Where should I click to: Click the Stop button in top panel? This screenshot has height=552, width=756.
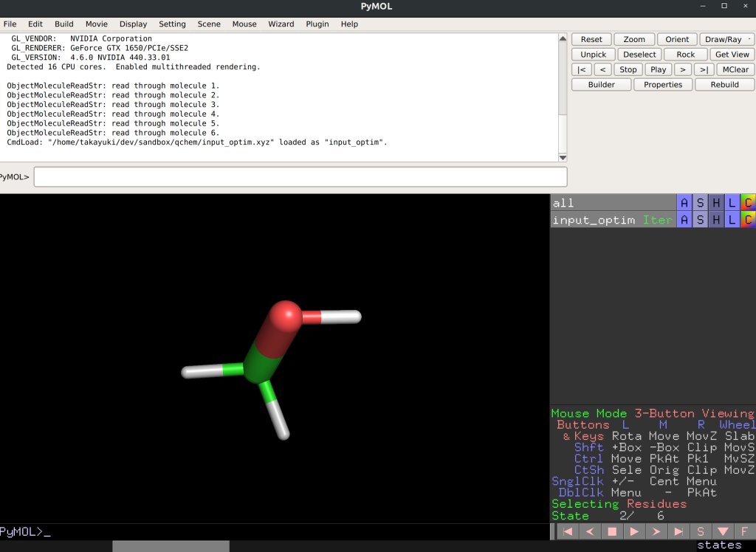point(628,69)
